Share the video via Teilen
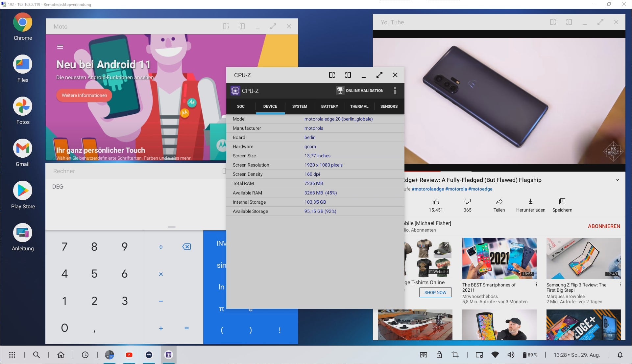The image size is (632, 364). (499, 201)
